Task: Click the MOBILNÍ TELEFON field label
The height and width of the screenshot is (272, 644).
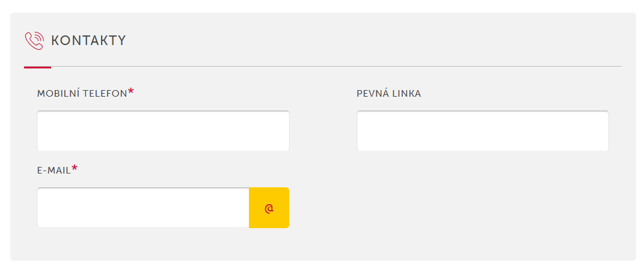Action: tap(82, 94)
